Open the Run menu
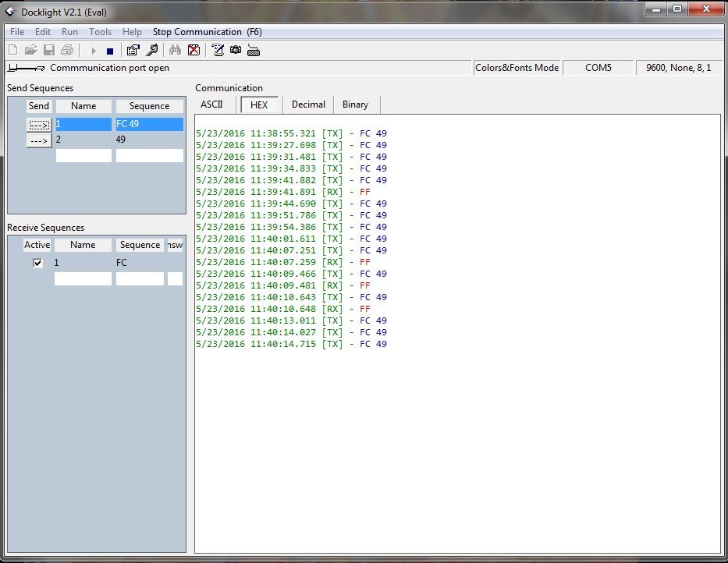 [x=69, y=32]
